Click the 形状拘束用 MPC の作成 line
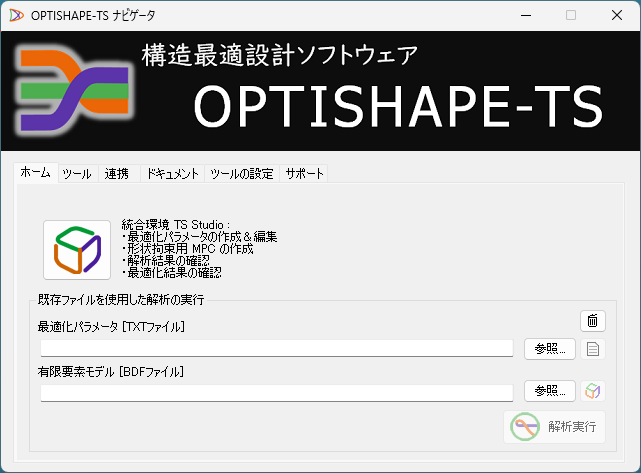Viewport: 641px width, 473px height. [188, 249]
